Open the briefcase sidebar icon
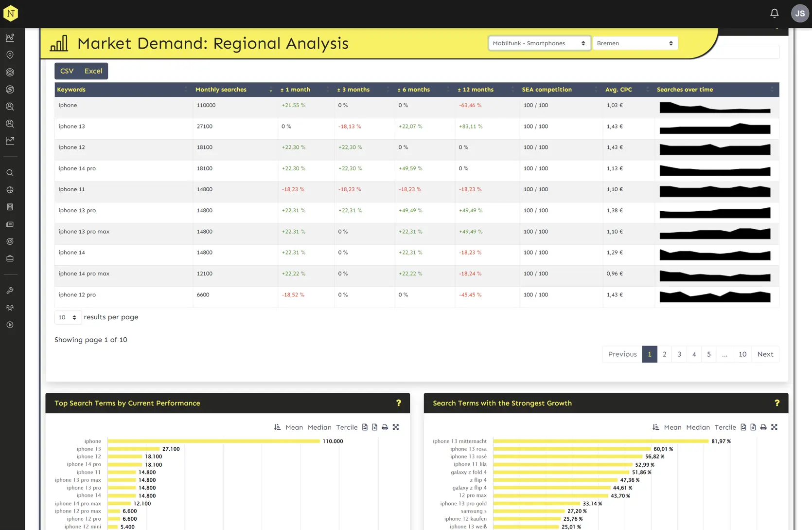This screenshot has height=530, width=812. (x=10, y=258)
